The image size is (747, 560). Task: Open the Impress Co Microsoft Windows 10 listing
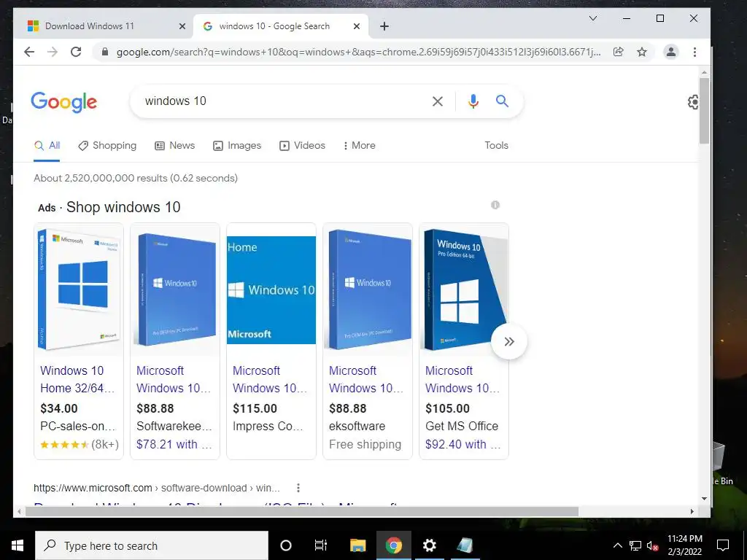pos(270,379)
